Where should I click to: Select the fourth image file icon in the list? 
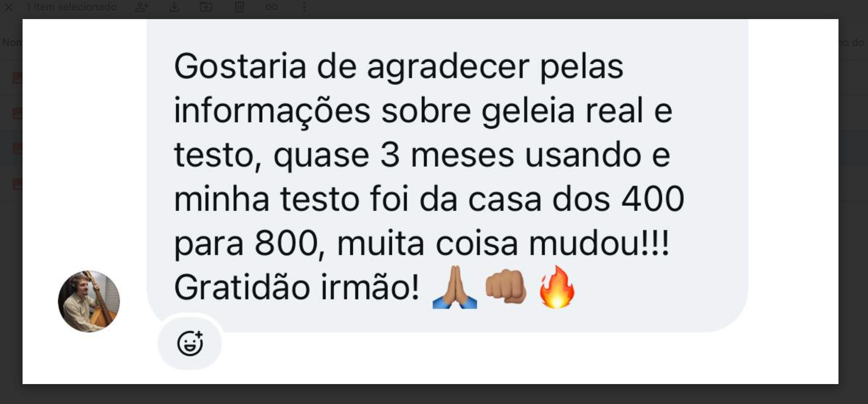point(17,184)
